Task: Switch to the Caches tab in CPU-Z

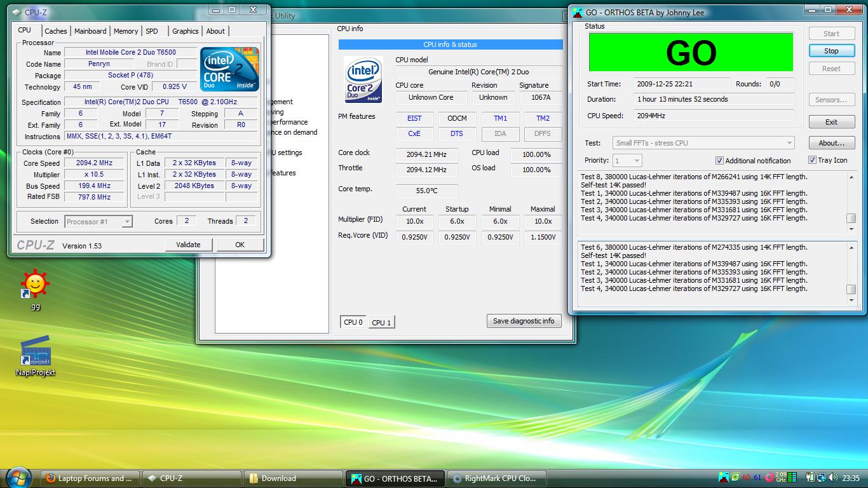Action: click(56, 31)
